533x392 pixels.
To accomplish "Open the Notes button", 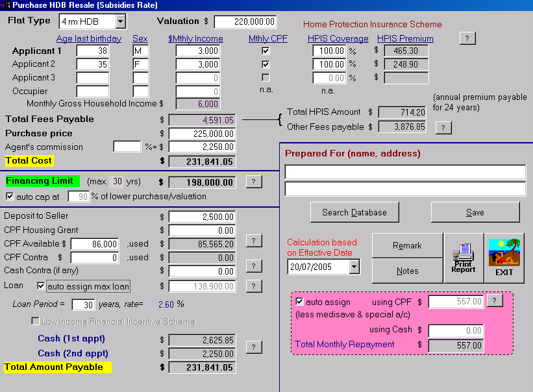I will [407, 271].
